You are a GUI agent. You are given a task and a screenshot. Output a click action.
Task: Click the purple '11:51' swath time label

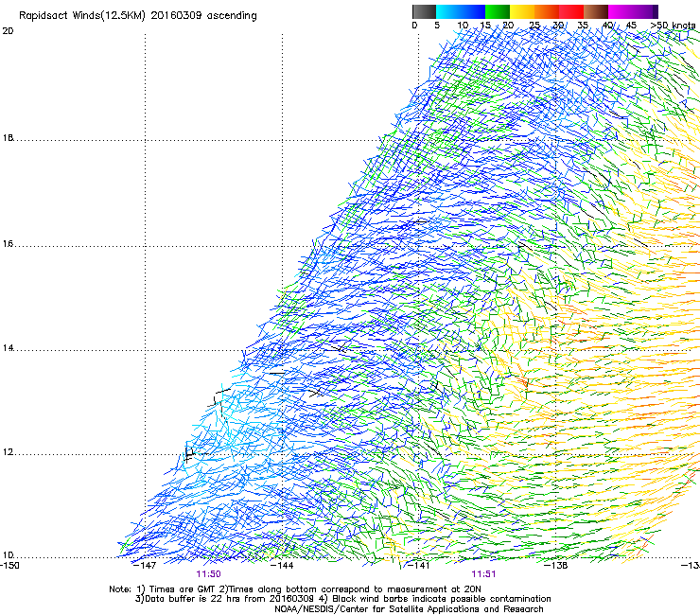pos(483,574)
